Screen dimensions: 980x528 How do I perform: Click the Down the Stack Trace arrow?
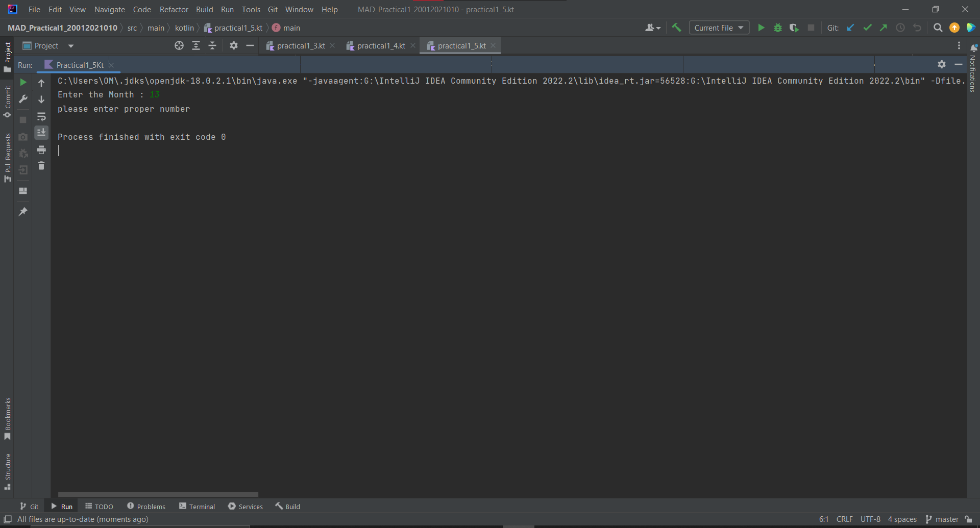point(41,99)
